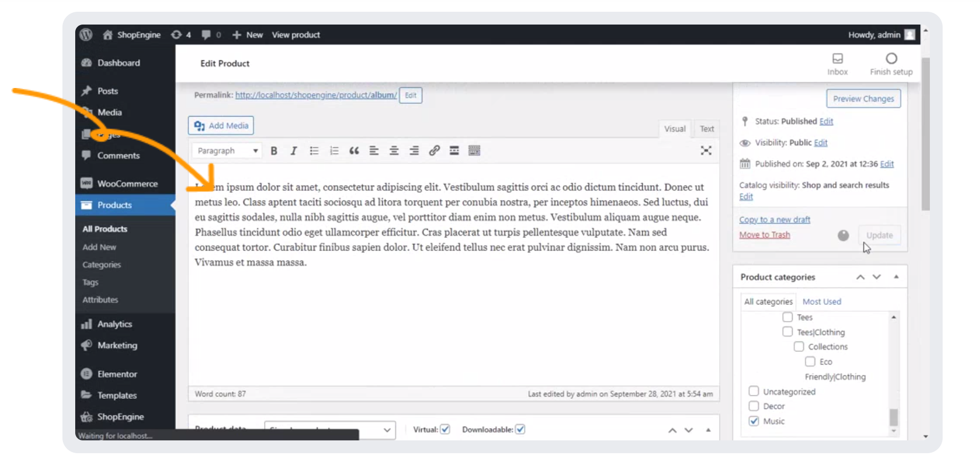Image resolution: width=980 pixels, height=468 pixels.
Task: Uncheck the Music category
Action: coord(754,421)
